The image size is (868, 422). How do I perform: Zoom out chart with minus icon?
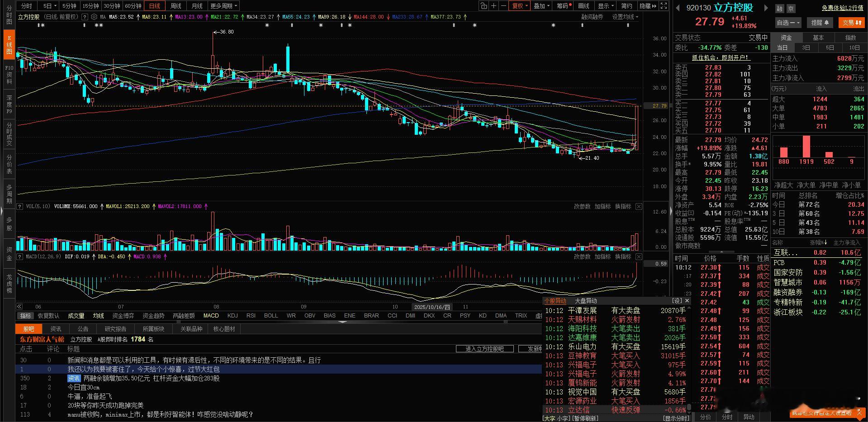503,6
